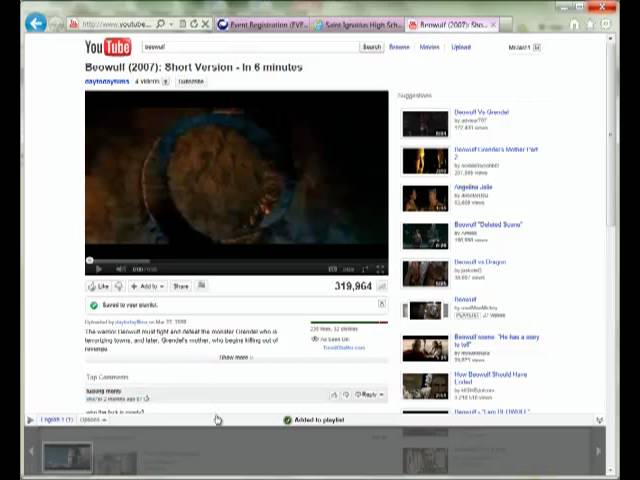Click the page vertical scrollbar thumb

(x=611, y=134)
